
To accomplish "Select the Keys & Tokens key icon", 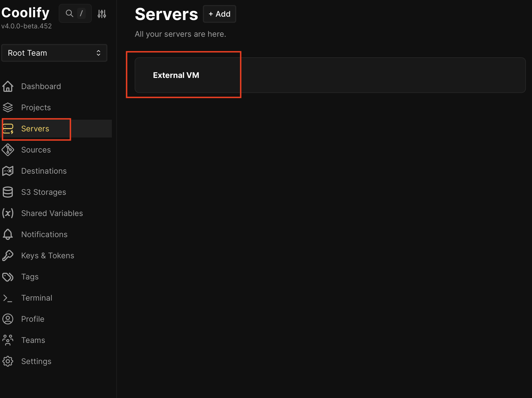I will [8, 255].
